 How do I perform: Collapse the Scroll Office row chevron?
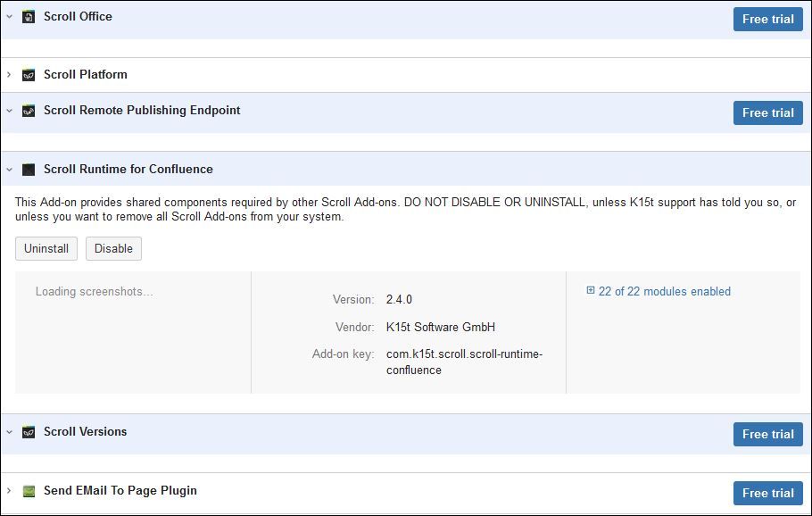9,17
